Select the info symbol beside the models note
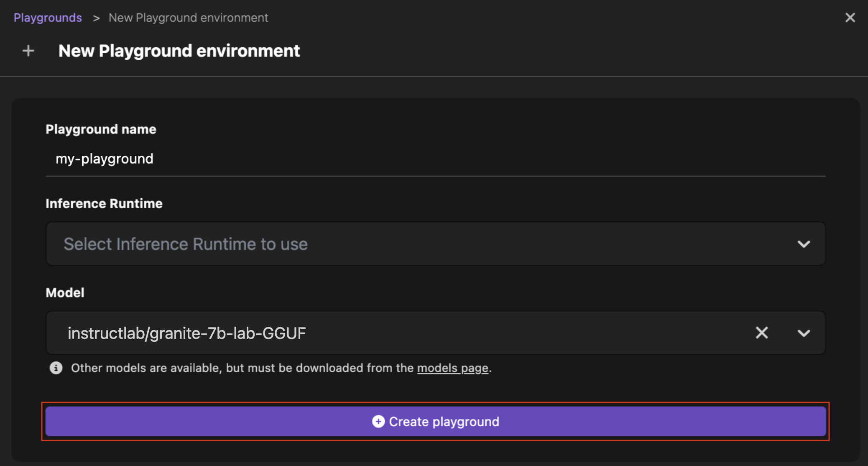This screenshot has width=868, height=466. pyautogui.click(x=56, y=368)
